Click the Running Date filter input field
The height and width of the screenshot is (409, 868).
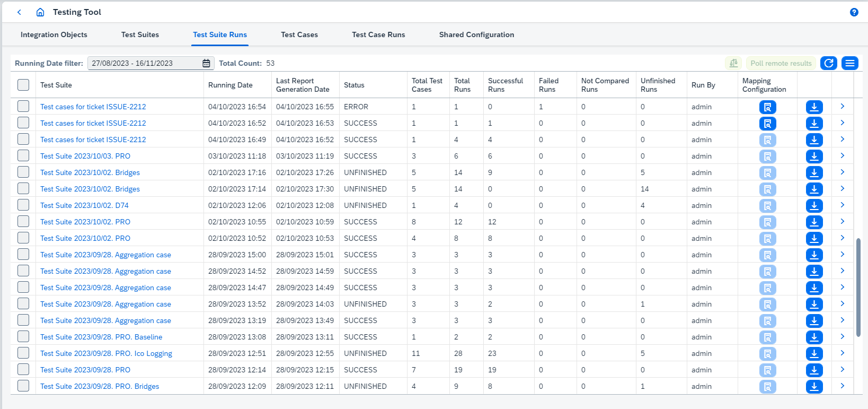pos(150,63)
